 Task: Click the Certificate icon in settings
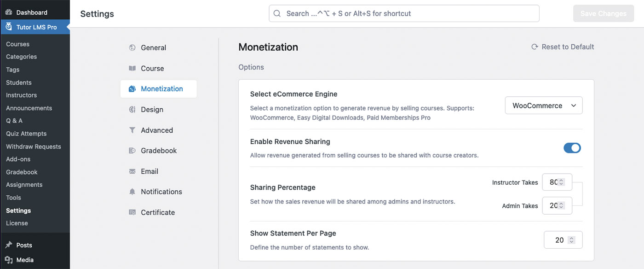[132, 212]
